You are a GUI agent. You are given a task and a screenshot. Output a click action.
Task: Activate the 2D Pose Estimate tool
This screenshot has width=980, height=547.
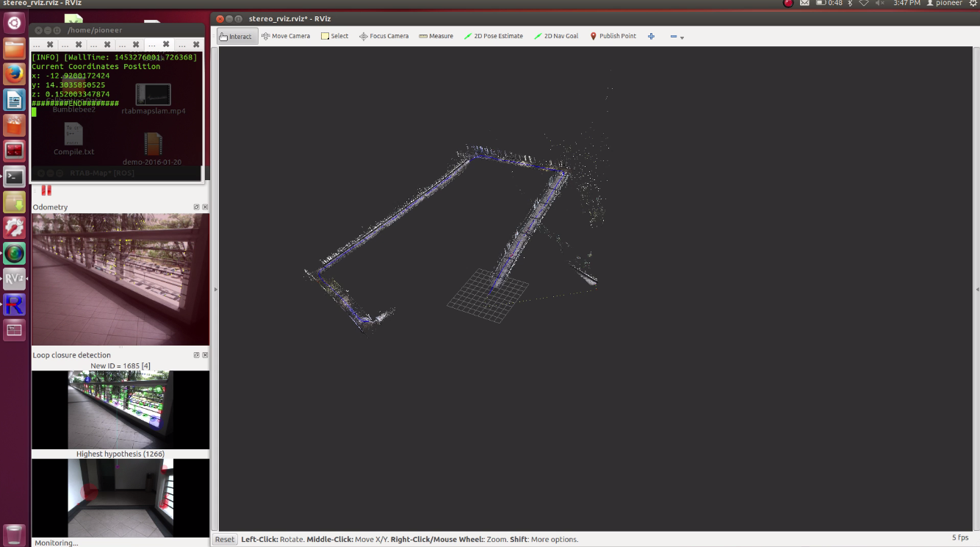(x=494, y=36)
